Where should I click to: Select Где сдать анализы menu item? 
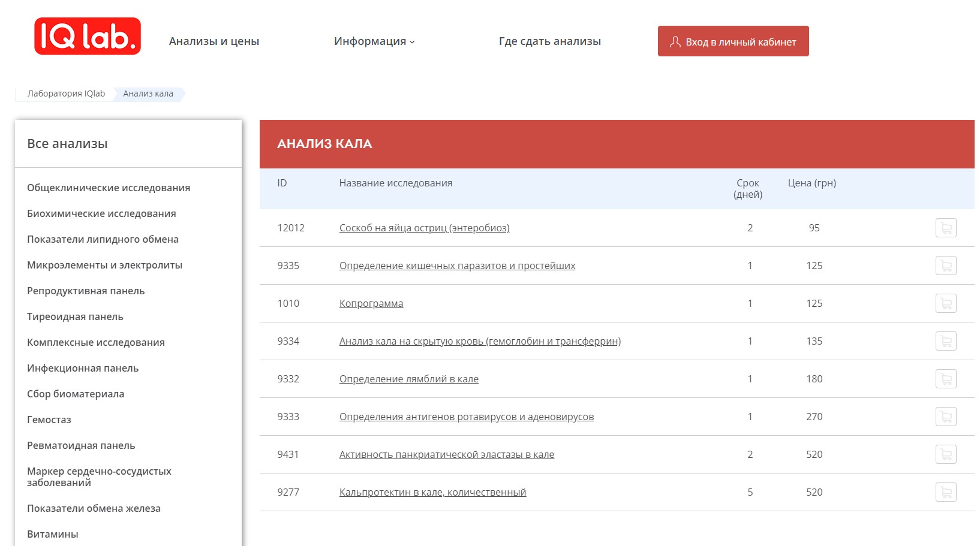[x=550, y=41]
